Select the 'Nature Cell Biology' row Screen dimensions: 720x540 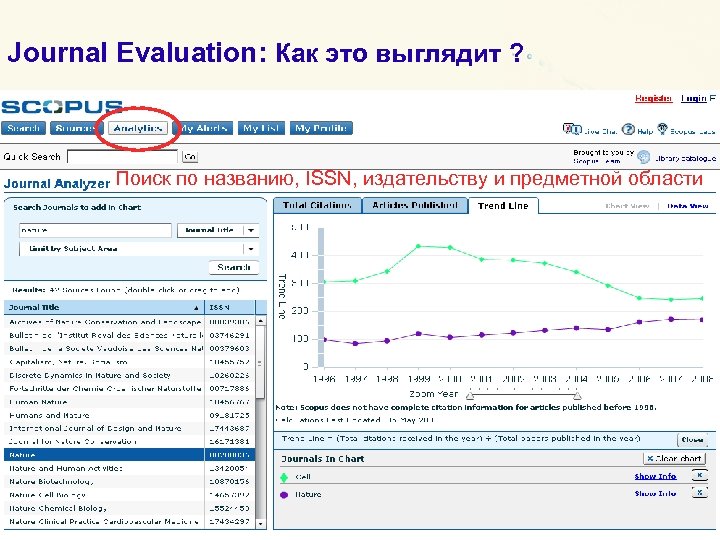tap(129, 495)
